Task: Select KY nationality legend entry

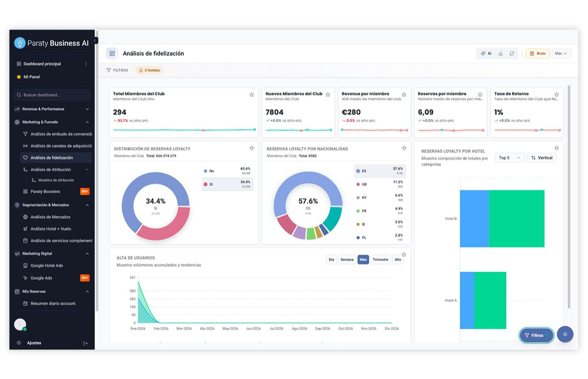Action: click(x=379, y=198)
